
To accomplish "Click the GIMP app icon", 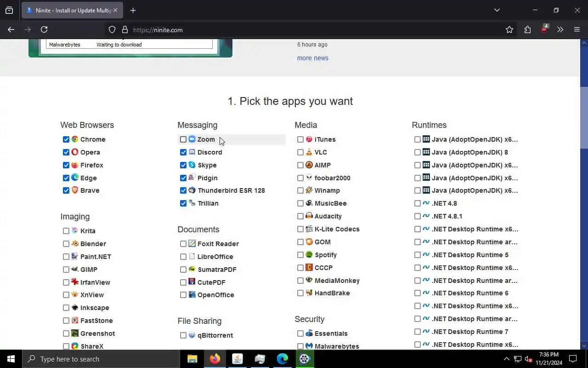I will pos(75,269).
